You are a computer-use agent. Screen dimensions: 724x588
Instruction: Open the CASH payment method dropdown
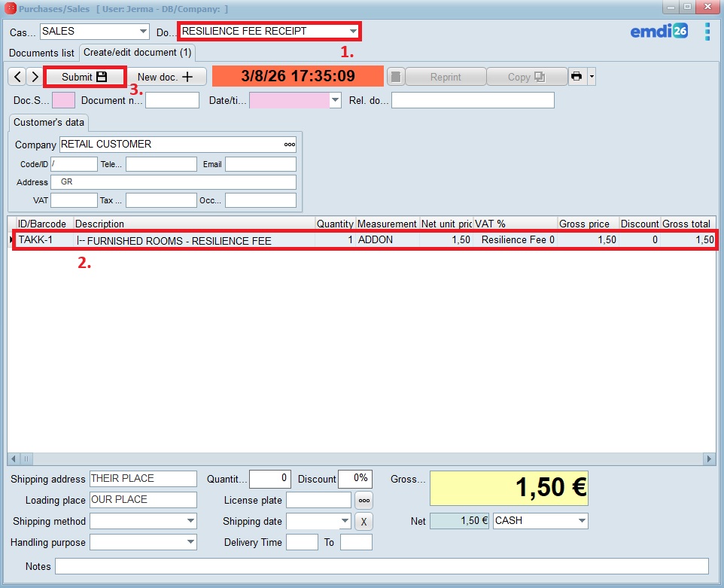582,521
